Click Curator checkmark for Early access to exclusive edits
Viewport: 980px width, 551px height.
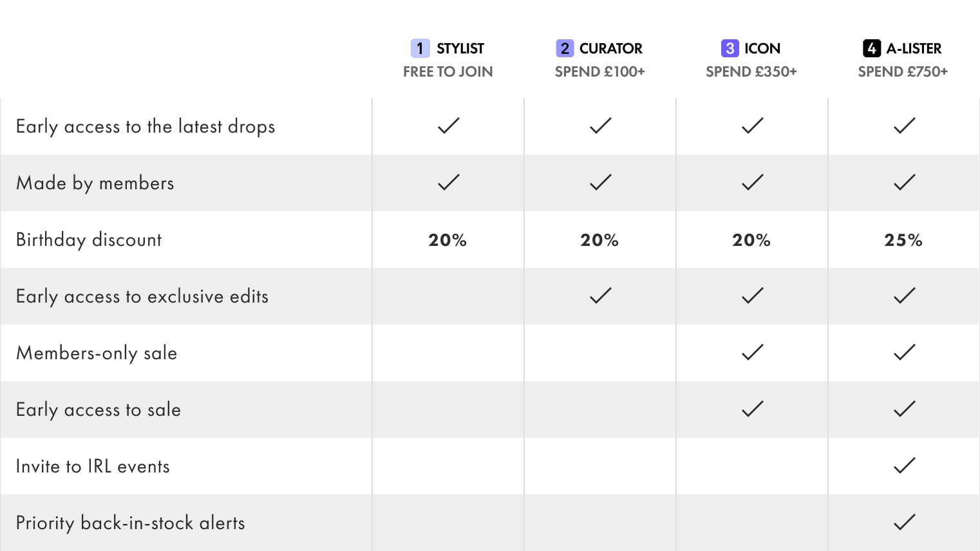pyautogui.click(x=600, y=295)
